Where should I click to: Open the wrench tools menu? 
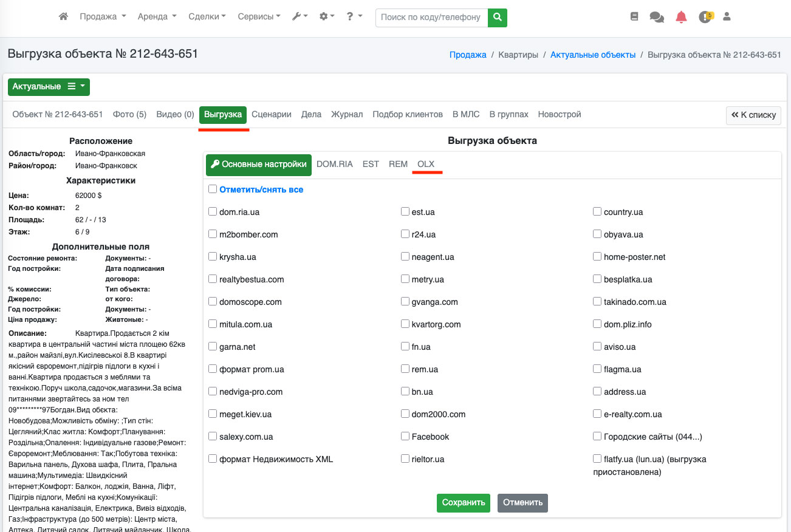[x=300, y=17]
